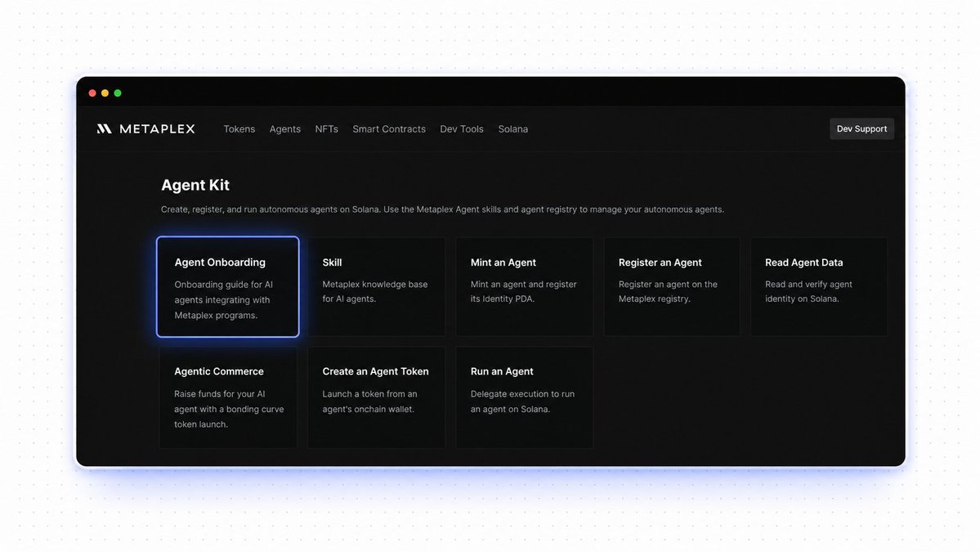Viewport: 980px width, 552px height.
Task: Open the Smart Contracts menu
Action: click(x=389, y=128)
